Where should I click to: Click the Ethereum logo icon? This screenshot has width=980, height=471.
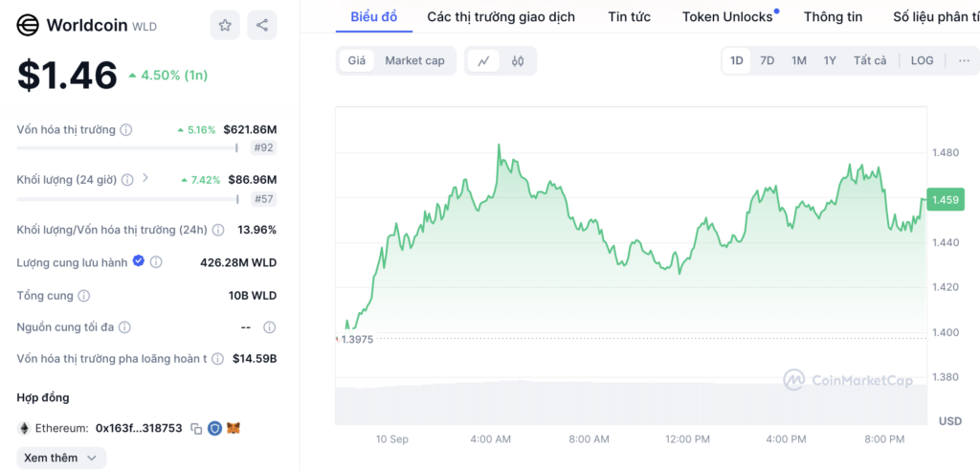click(24, 429)
